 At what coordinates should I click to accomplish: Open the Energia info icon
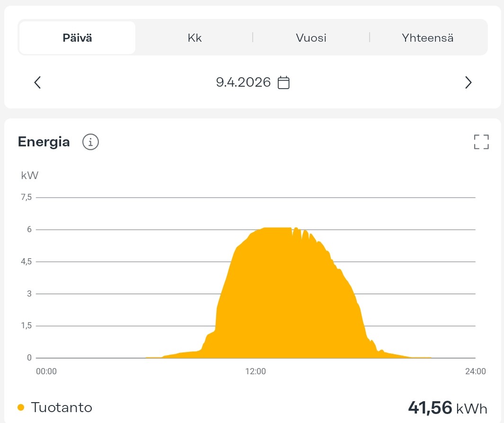(90, 142)
